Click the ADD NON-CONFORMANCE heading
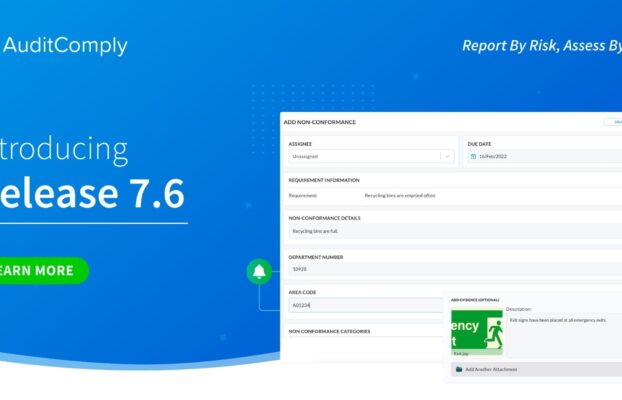Viewport: 622px width, 400px height. 319,122
